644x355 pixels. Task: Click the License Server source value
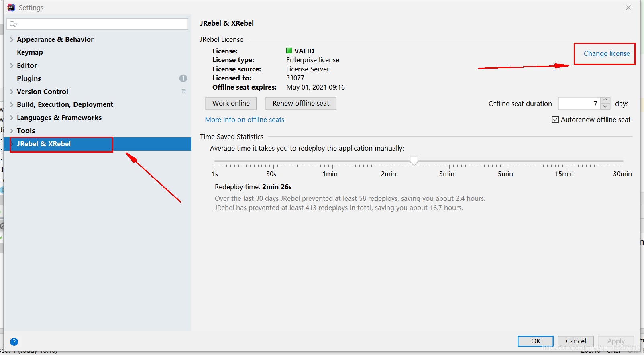click(x=308, y=69)
